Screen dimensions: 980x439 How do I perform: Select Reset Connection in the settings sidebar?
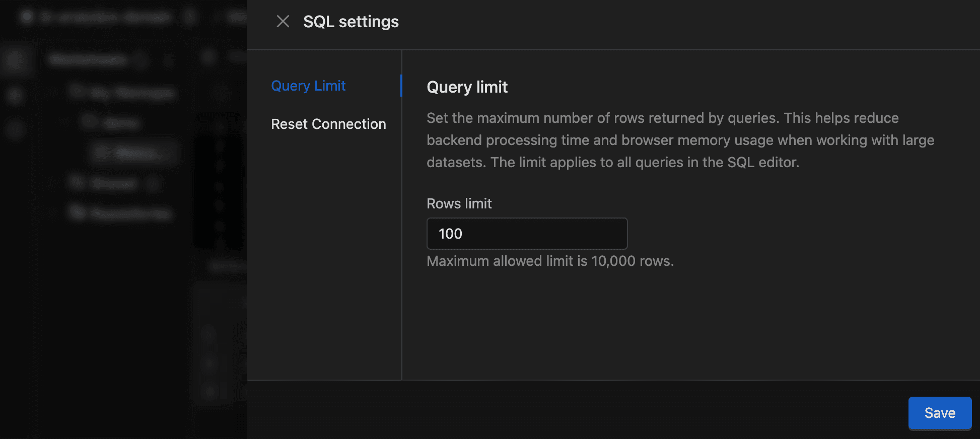(328, 124)
